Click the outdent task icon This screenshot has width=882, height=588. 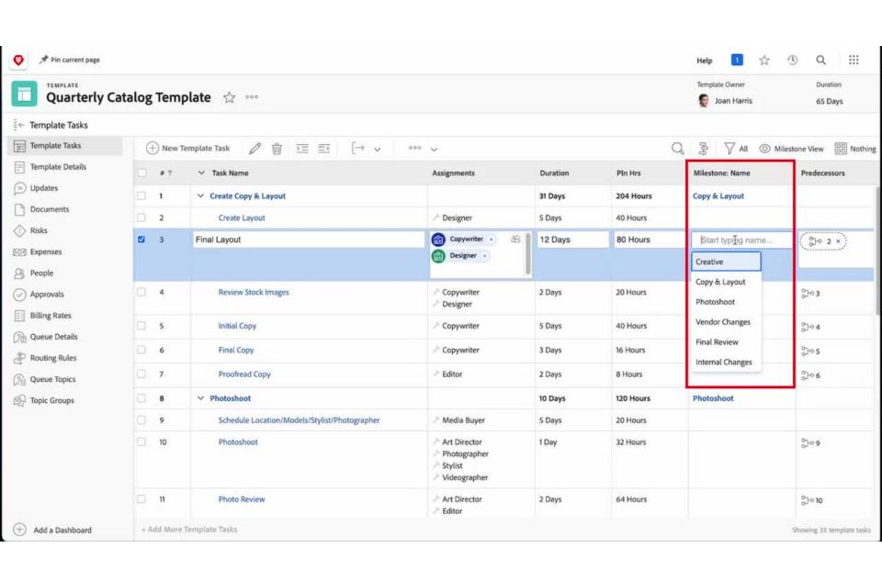tap(324, 148)
